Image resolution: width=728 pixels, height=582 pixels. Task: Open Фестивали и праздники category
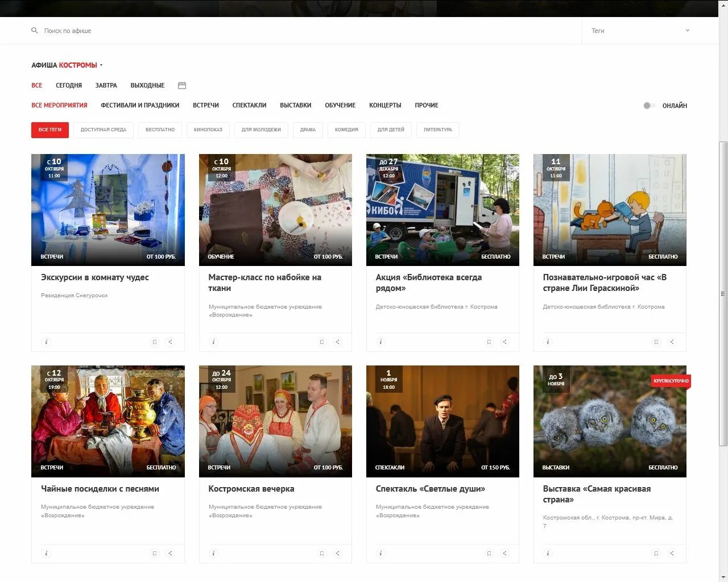pos(140,105)
